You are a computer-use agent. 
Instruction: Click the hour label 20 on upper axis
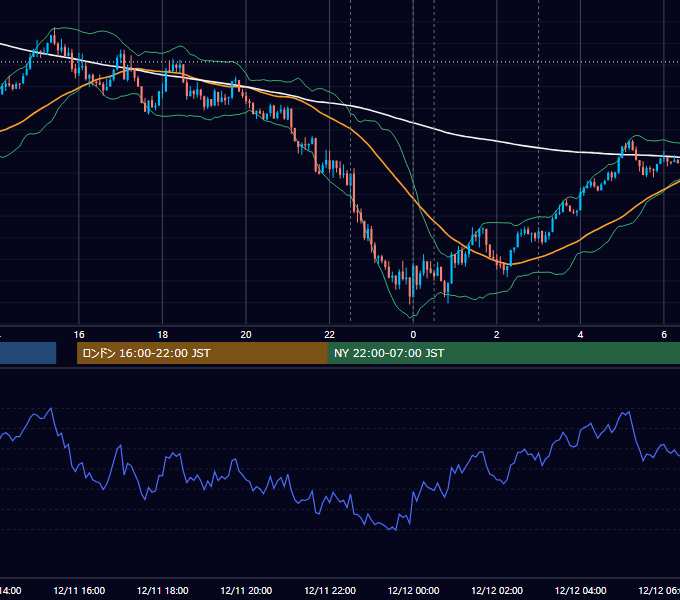246,335
